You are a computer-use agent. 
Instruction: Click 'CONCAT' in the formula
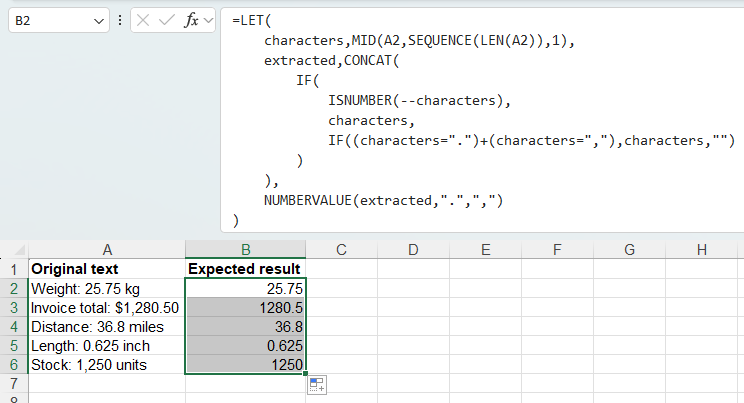[x=368, y=60]
